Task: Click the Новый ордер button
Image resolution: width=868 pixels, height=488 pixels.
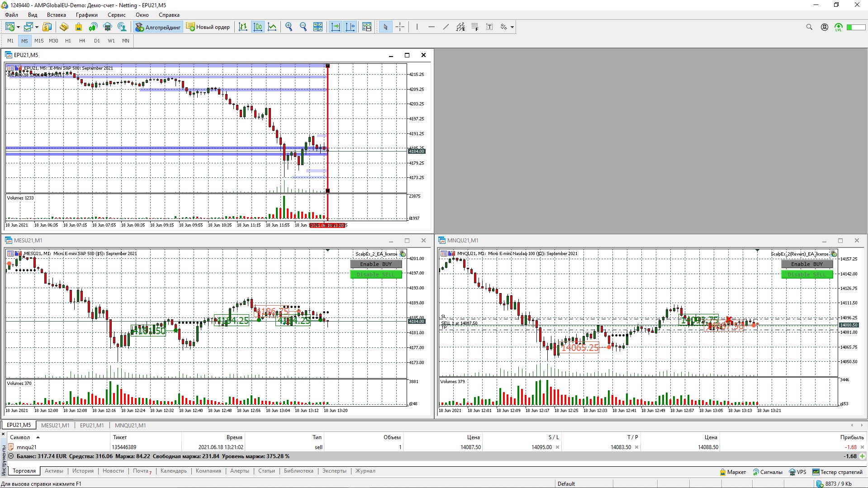Action: point(208,27)
